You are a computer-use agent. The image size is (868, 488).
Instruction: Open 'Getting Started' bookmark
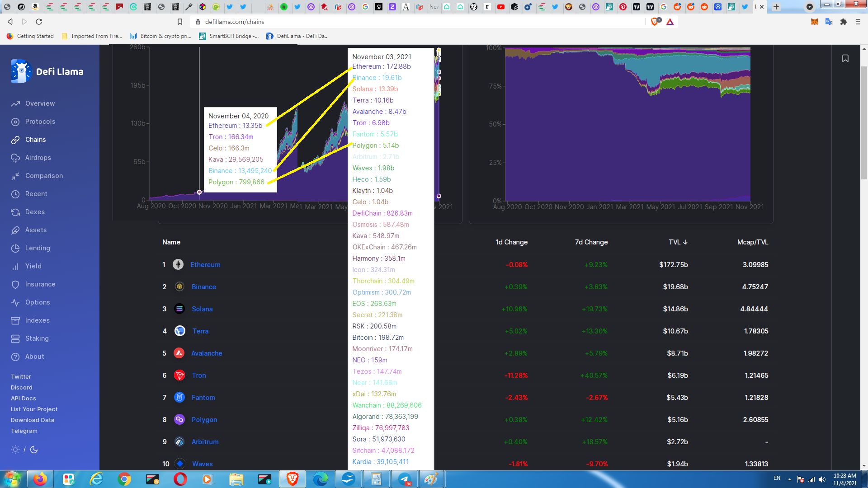click(30, 36)
